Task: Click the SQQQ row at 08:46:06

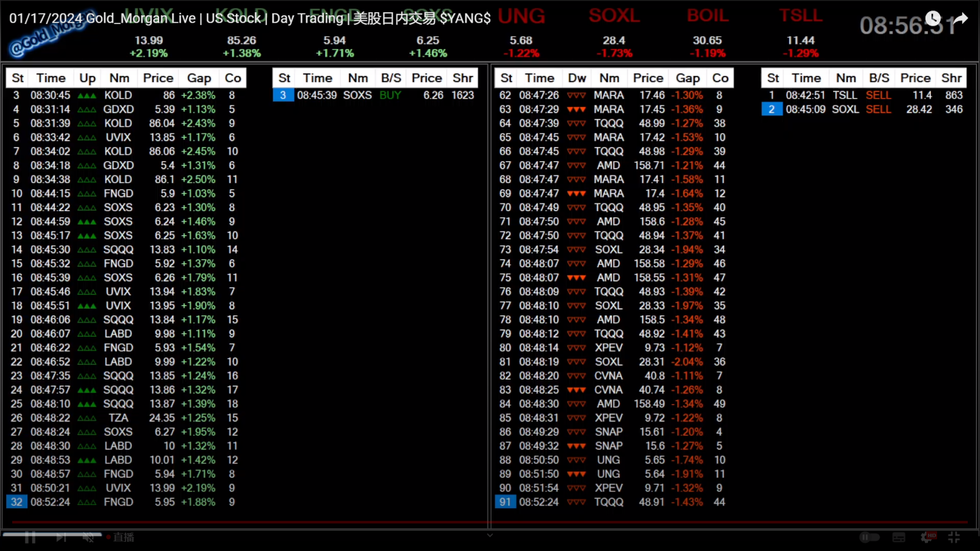Action: (126, 320)
